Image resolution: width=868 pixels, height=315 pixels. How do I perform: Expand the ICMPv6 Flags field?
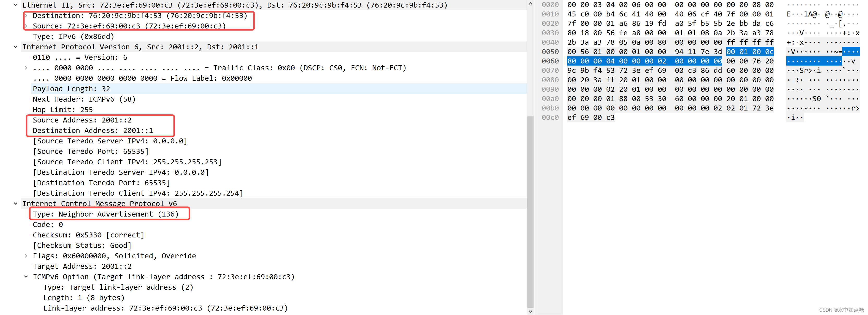point(26,256)
